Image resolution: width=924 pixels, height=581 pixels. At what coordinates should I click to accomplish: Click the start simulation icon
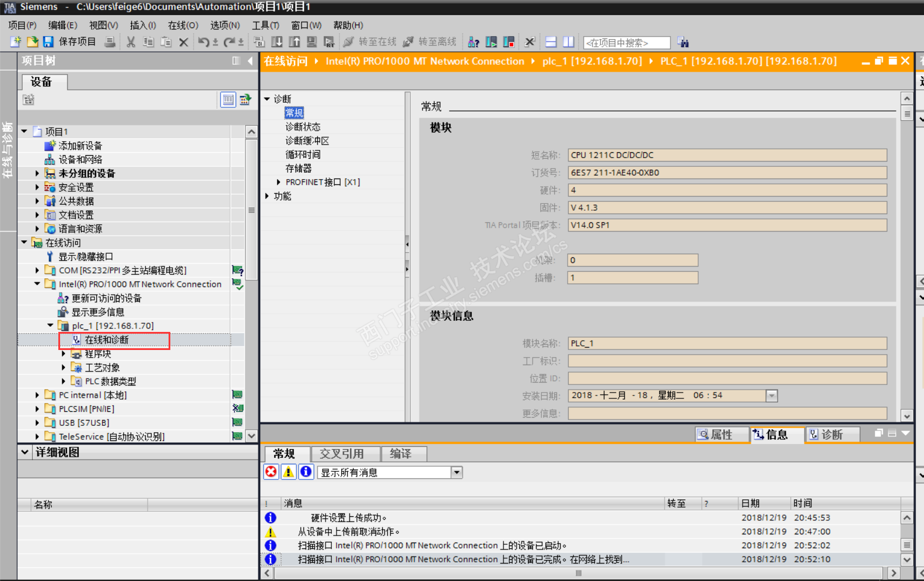pos(312,42)
